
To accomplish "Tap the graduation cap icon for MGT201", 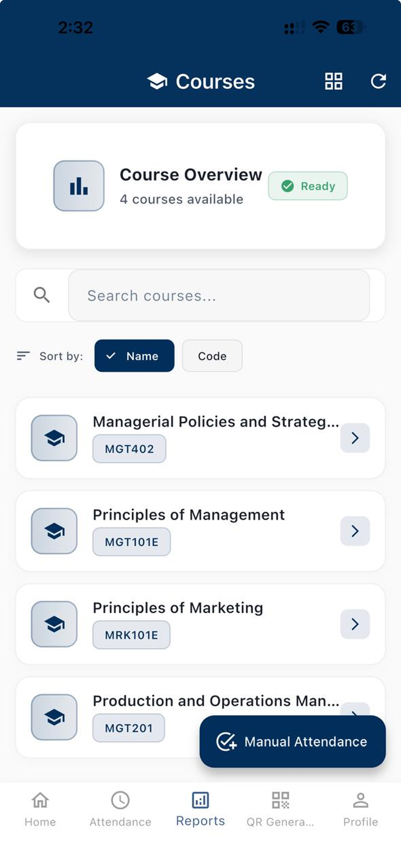I will click(54, 717).
